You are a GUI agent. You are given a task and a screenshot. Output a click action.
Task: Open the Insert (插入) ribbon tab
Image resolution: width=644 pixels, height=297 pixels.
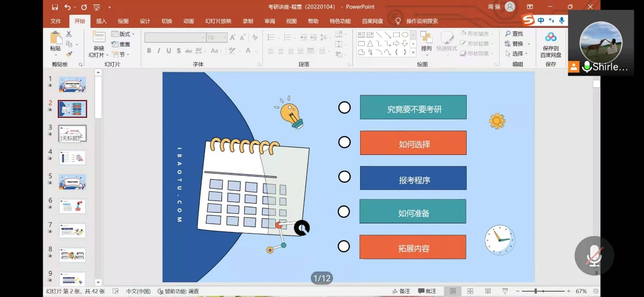(102, 21)
